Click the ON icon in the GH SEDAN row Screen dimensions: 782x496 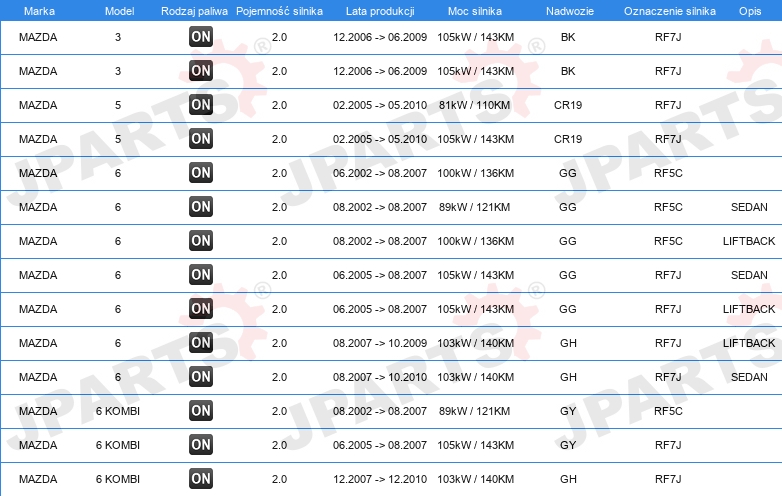tap(201, 376)
